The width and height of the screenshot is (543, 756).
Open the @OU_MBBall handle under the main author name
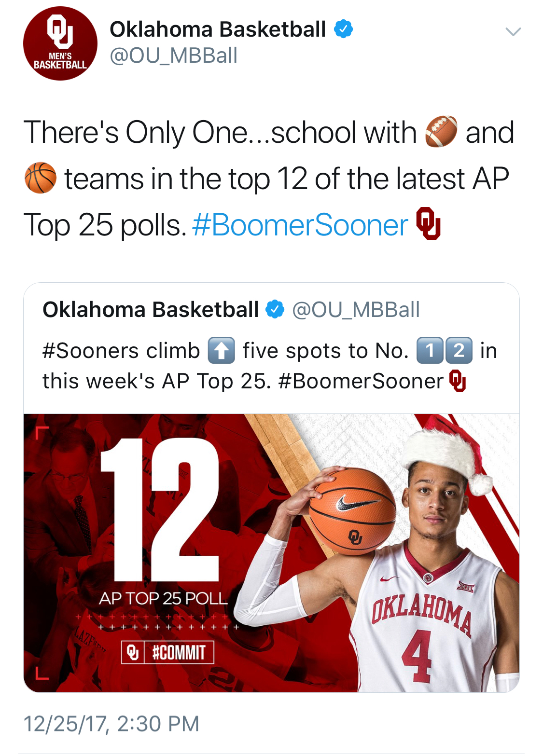[173, 55]
